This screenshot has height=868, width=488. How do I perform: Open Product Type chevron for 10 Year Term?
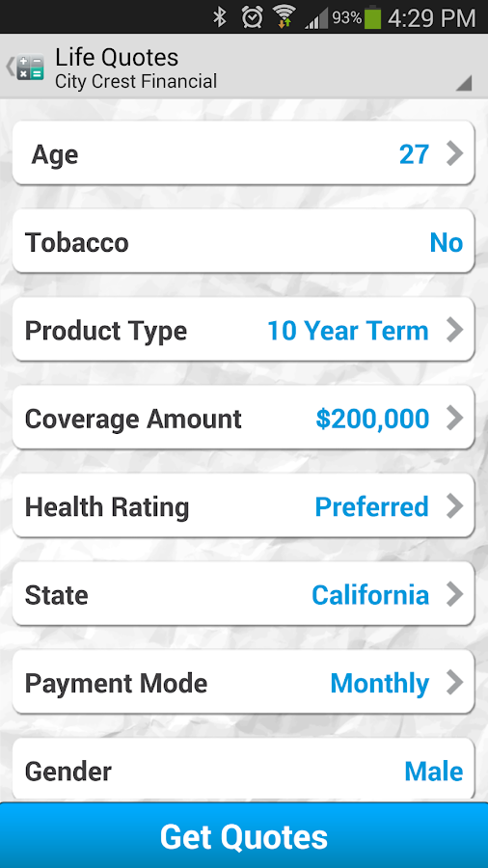point(455,330)
